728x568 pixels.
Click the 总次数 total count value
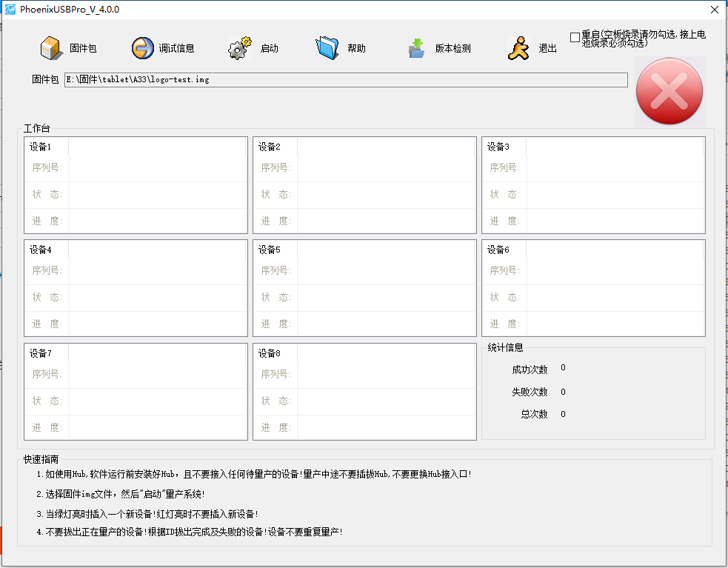(562, 415)
